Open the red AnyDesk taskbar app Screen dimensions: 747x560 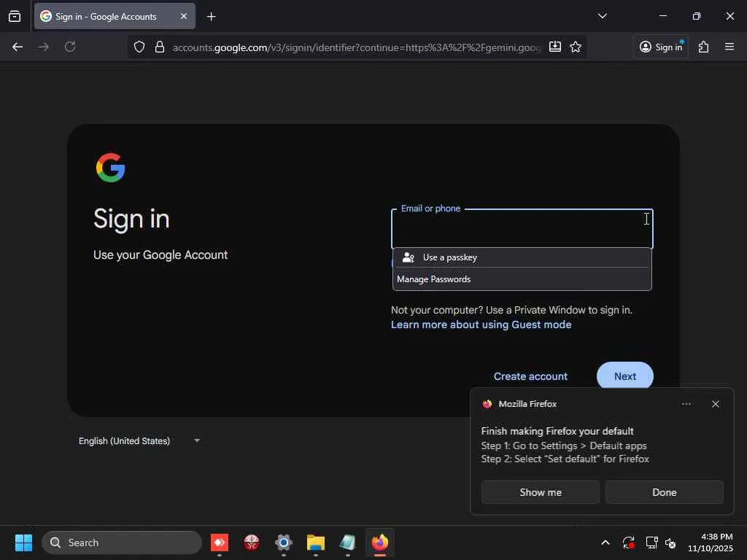[x=220, y=542]
